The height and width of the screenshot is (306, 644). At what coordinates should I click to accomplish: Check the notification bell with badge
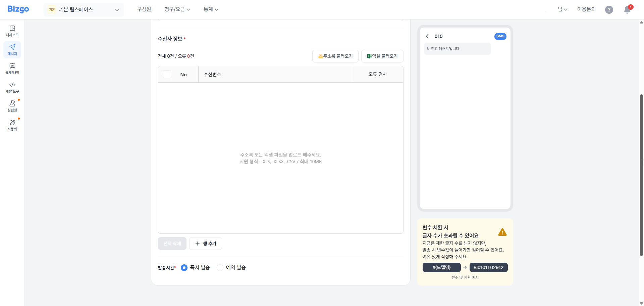pyautogui.click(x=627, y=10)
